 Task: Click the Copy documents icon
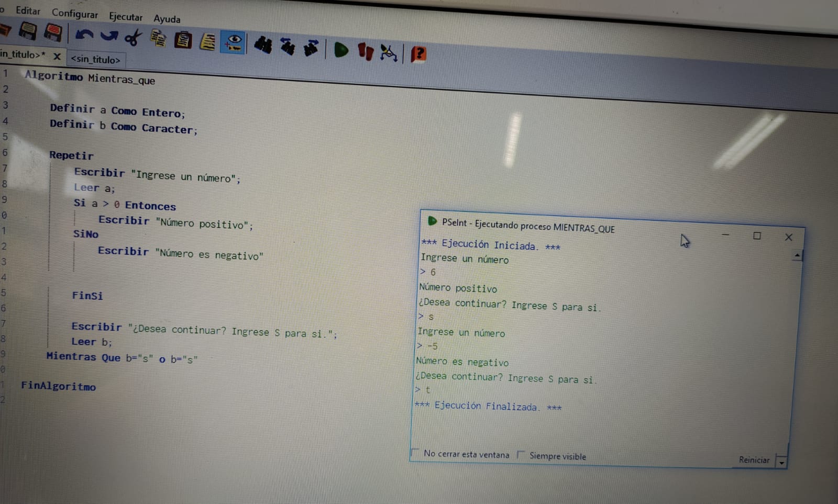coord(158,38)
